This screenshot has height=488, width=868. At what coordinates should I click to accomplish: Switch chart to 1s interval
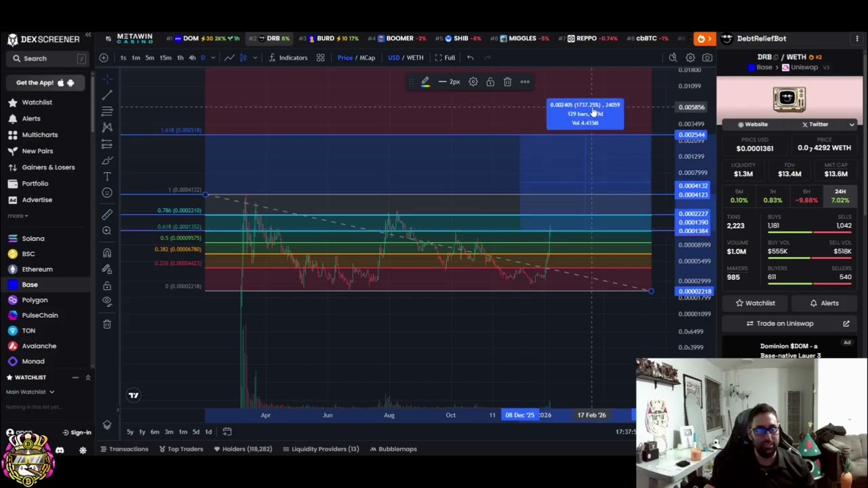123,58
